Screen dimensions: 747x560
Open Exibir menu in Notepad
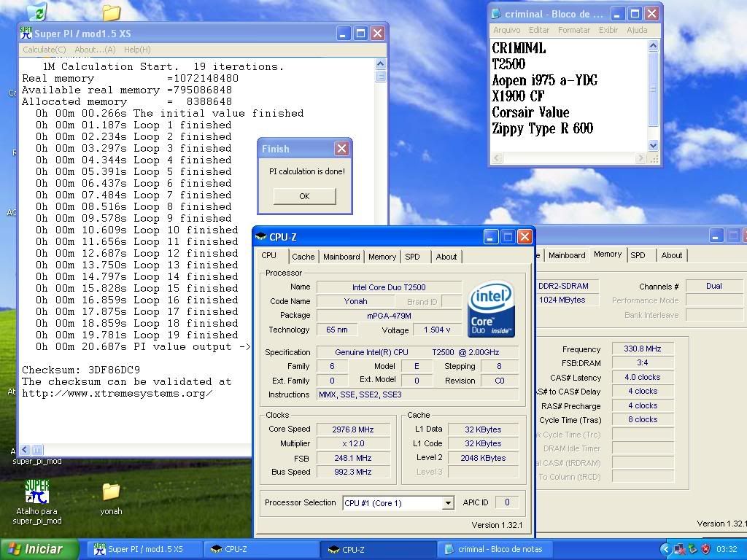pos(608,30)
